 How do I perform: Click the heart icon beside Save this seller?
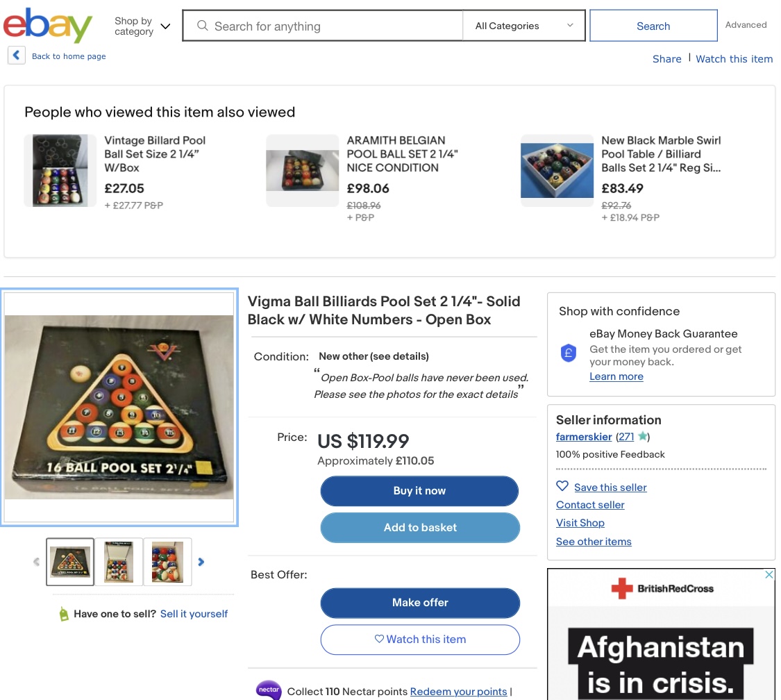562,486
